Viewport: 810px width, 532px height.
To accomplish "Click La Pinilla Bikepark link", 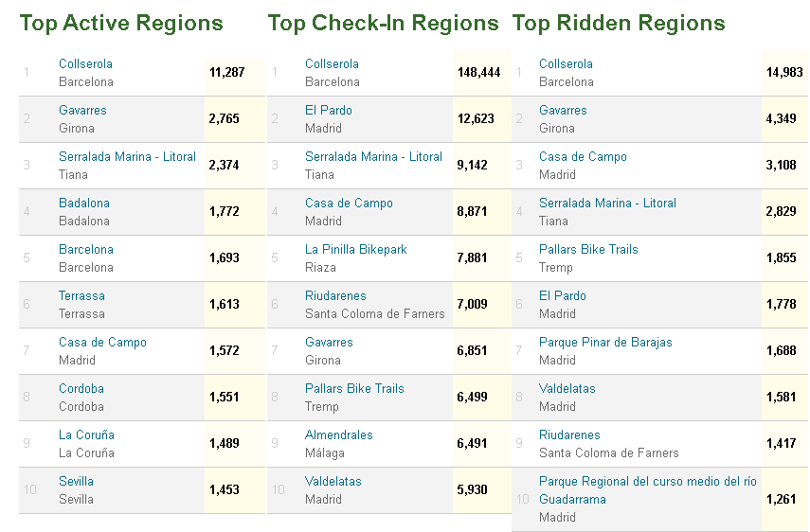I will pos(355,250).
